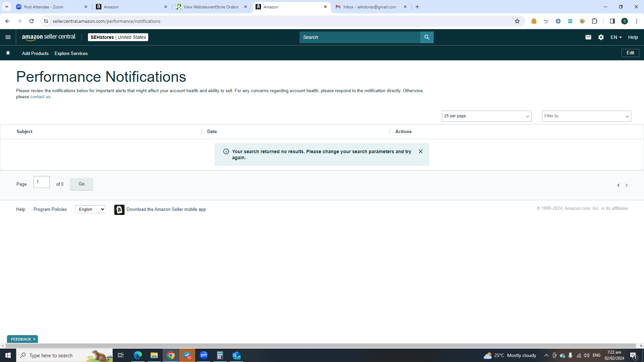This screenshot has height=362, width=644.
Task: Click the Edit button
Action: [630, 53]
